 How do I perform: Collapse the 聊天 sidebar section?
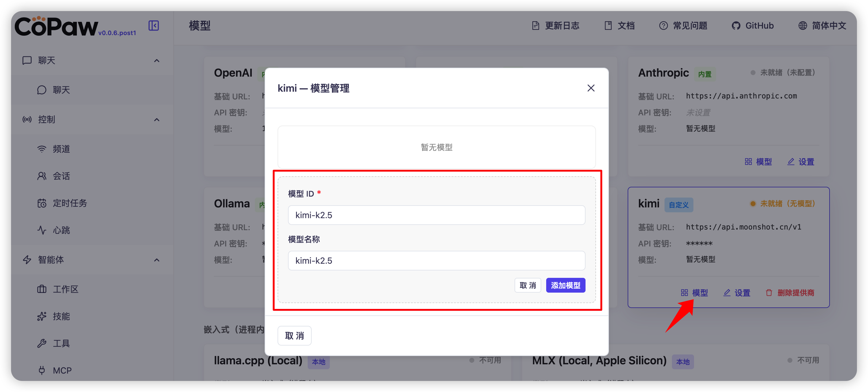[x=157, y=61]
